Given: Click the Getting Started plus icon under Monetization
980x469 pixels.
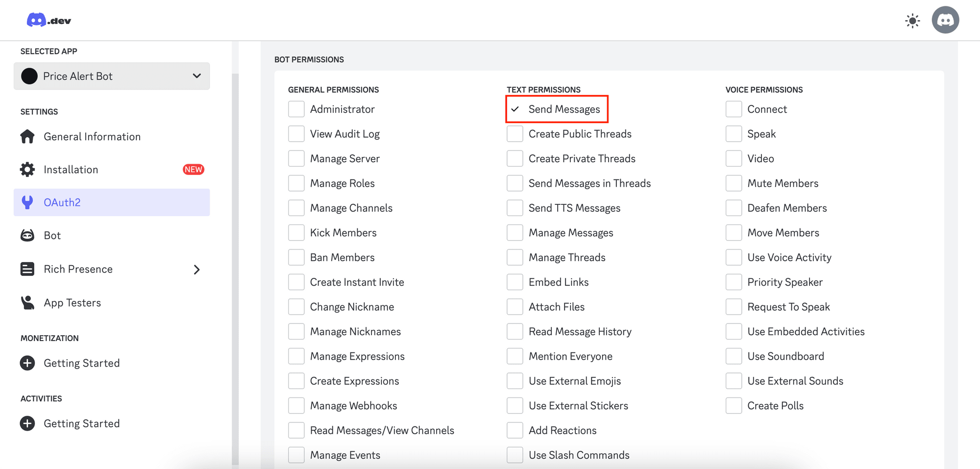Looking at the screenshot, I should coord(27,363).
